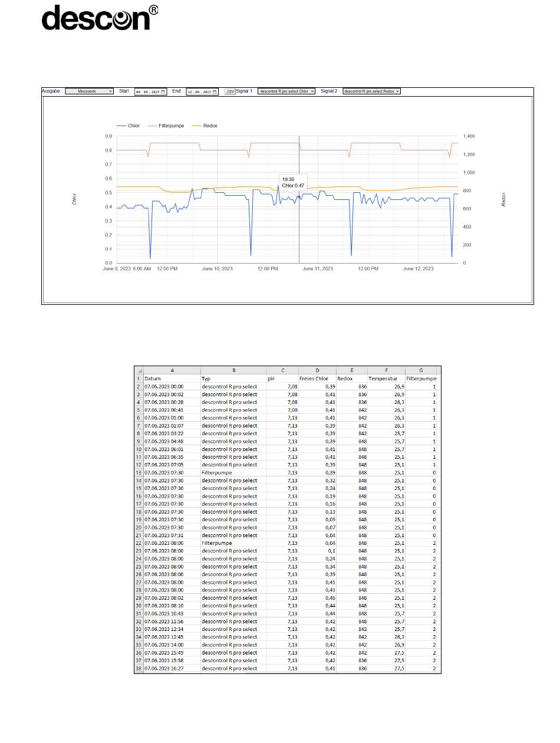Click Freies Chlor value 0,32 in row 14
The width and height of the screenshot is (560, 743).
tap(317, 481)
